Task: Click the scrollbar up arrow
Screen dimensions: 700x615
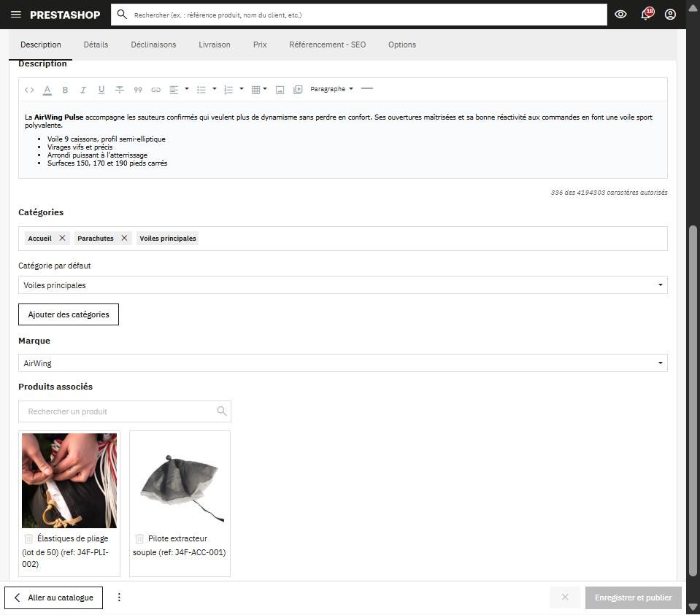Action: pos(693,8)
